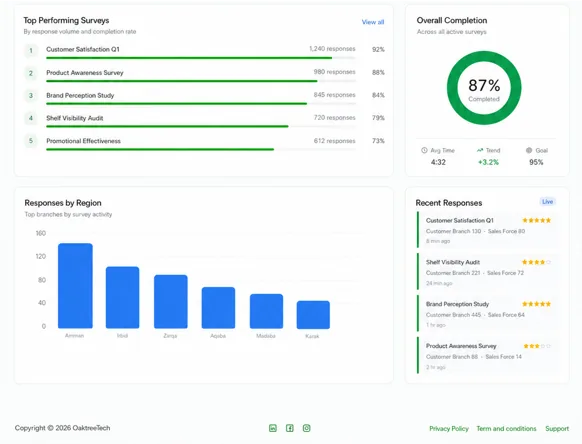582x444 pixels.
Task: Click the Live badge in Recent Responses
Action: click(x=547, y=202)
